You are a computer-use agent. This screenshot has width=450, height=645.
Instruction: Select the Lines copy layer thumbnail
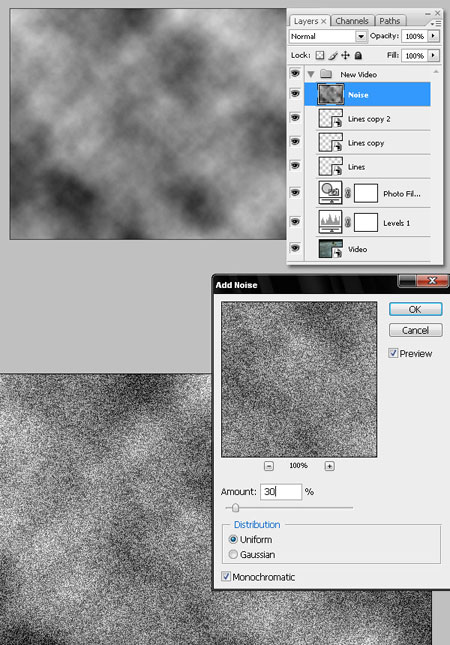[x=330, y=142]
